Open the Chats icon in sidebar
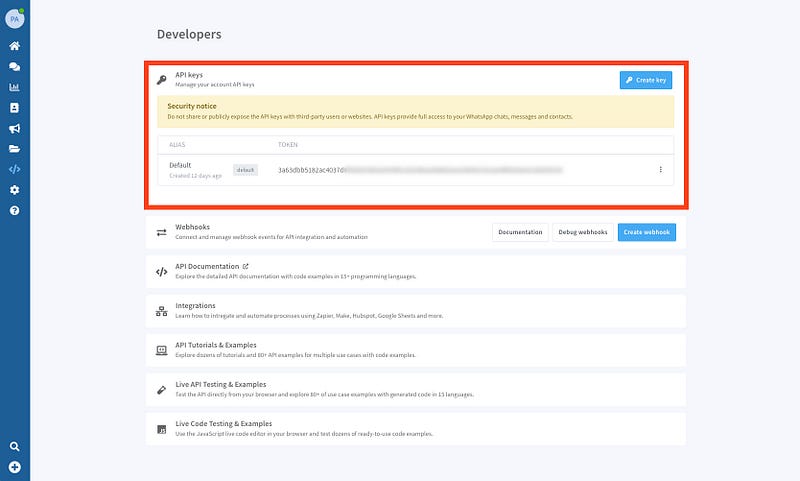 (14, 67)
